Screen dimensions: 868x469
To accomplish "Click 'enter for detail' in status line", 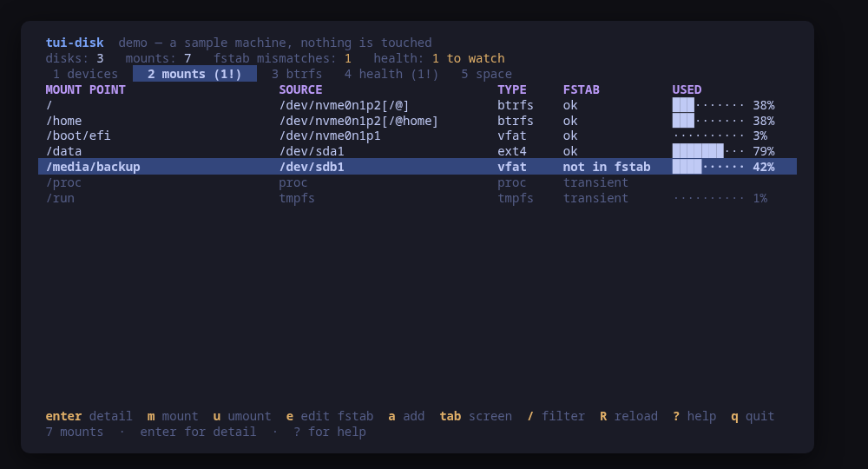I will coord(198,432).
